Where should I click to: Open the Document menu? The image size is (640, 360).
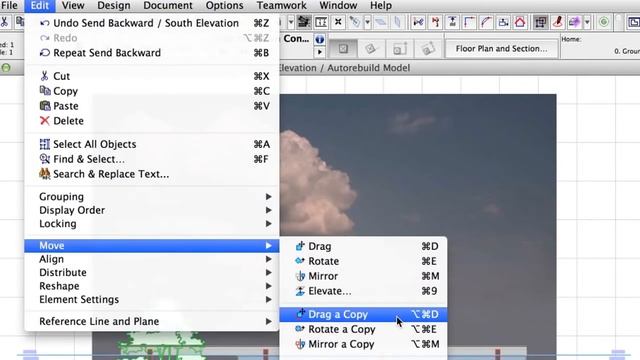168,5
